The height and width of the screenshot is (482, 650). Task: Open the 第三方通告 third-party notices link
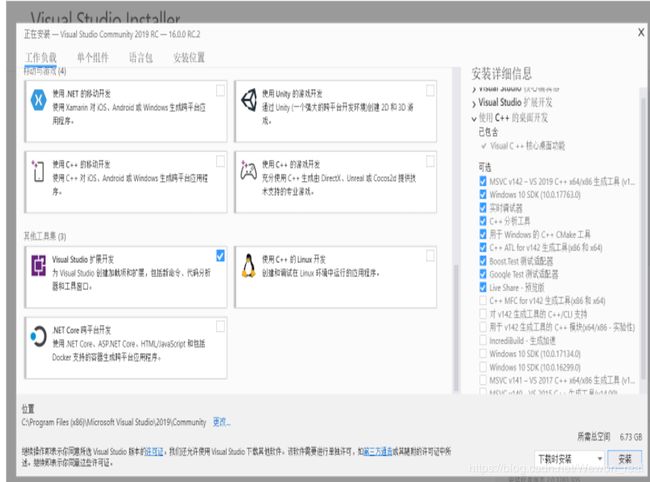[x=377, y=451]
